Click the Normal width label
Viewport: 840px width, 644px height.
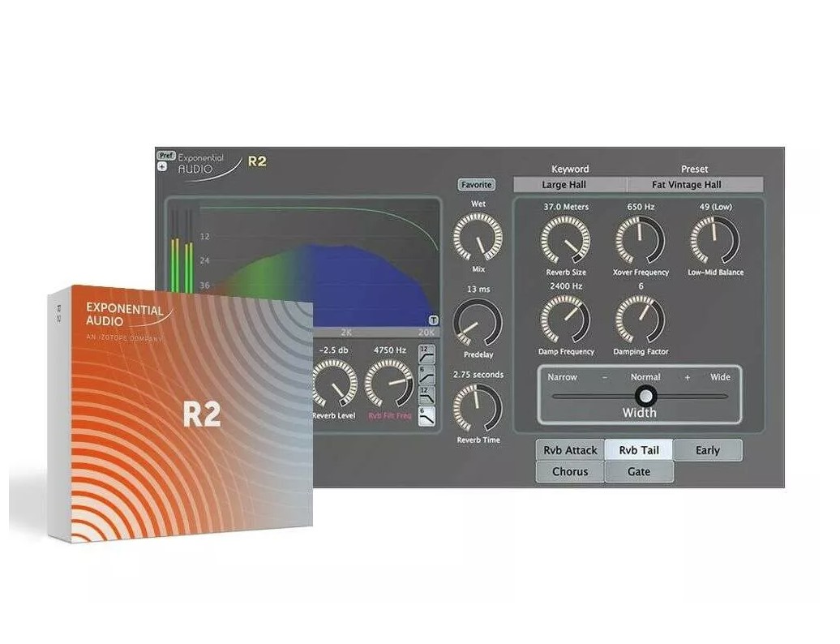(x=645, y=377)
